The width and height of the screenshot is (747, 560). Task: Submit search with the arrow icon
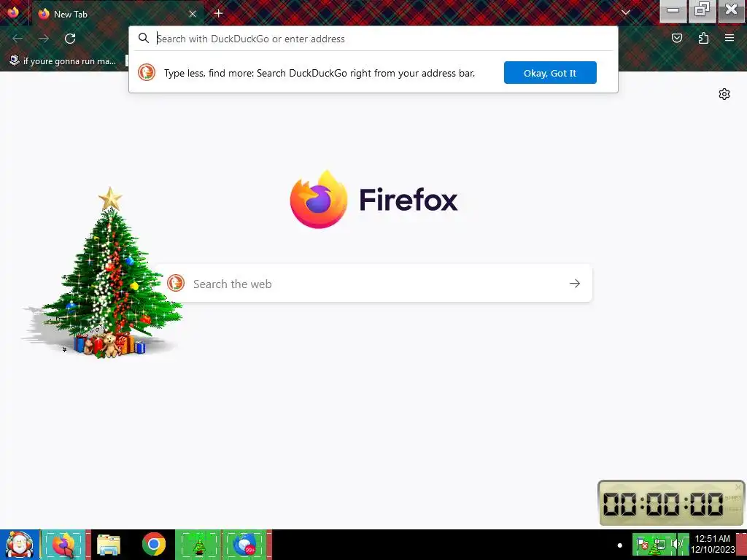pos(575,284)
